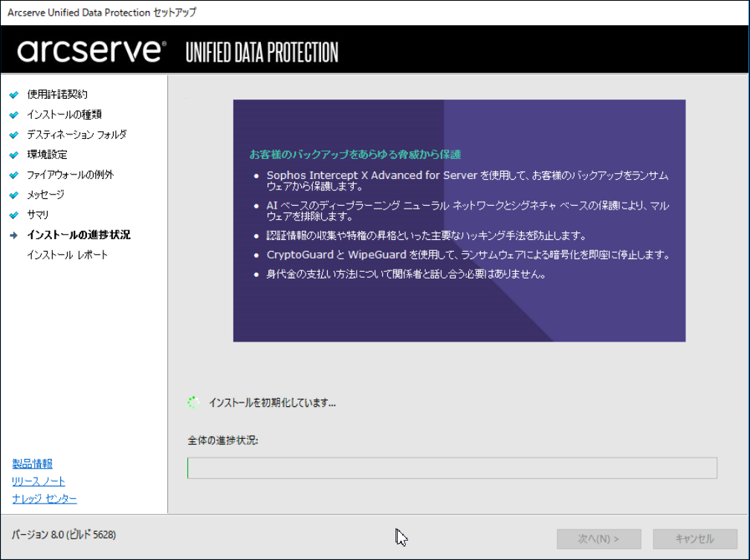Select 環境設定 step in sidebar
The width and height of the screenshot is (750, 560).
[47, 154]
